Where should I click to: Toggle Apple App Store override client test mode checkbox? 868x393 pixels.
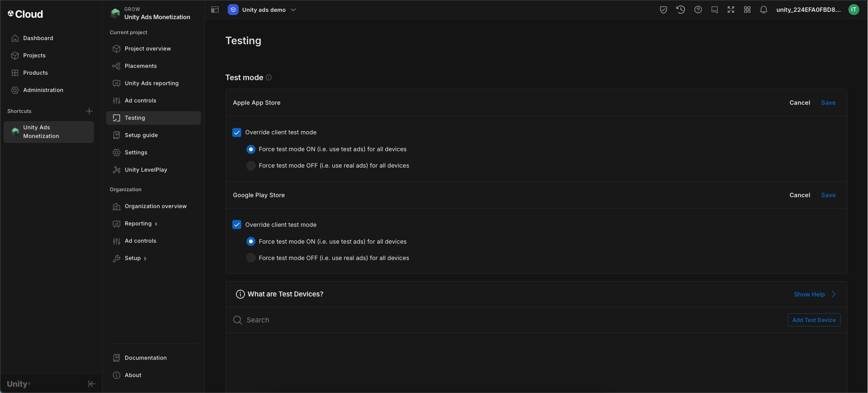pos(237,133)
